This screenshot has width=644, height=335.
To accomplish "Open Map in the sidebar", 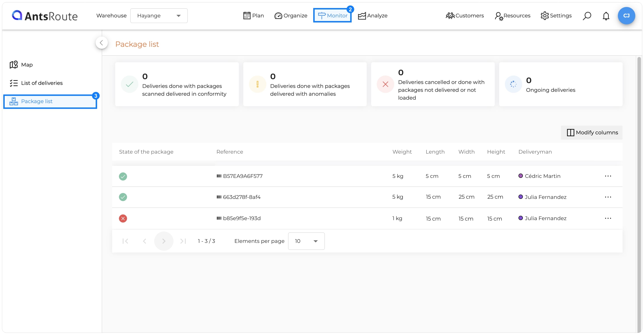I will pyautogui.click(x=21, y=65).
